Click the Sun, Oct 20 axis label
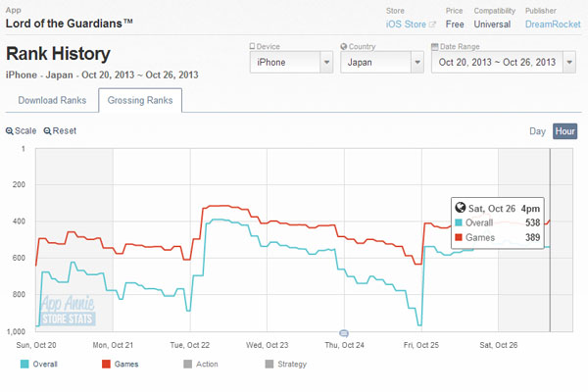This screenshot has height=392, width=588. point(36,345)
